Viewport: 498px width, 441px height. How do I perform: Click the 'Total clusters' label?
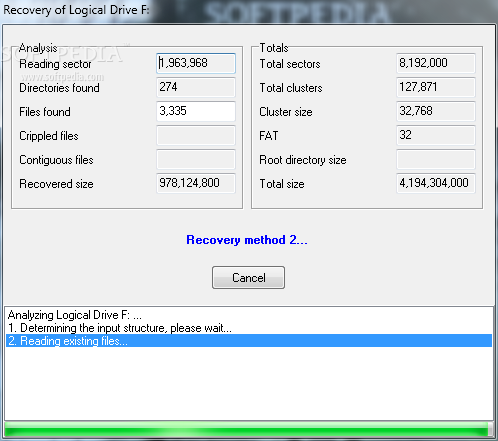tap(291, 88)
